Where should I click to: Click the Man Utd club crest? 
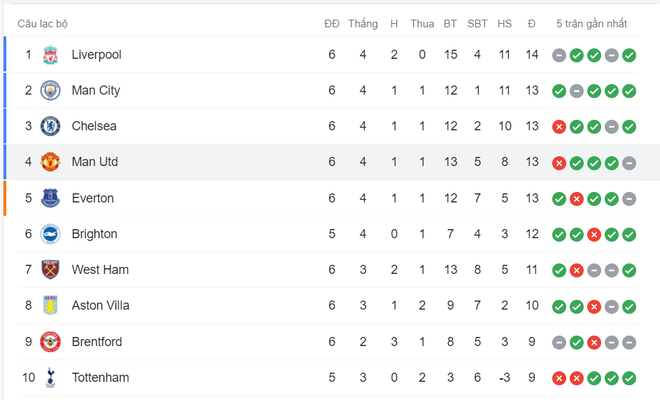[x=50, y=162]
